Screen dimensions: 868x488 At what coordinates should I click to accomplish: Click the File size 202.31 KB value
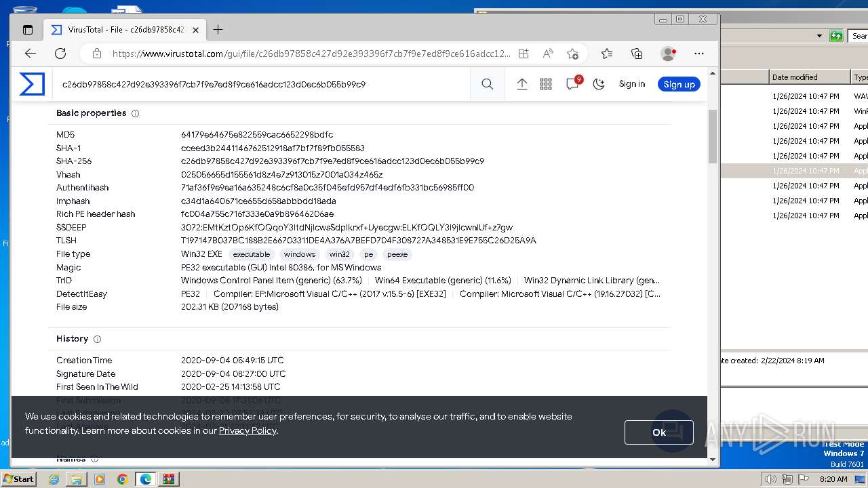[x=230, y=307]
